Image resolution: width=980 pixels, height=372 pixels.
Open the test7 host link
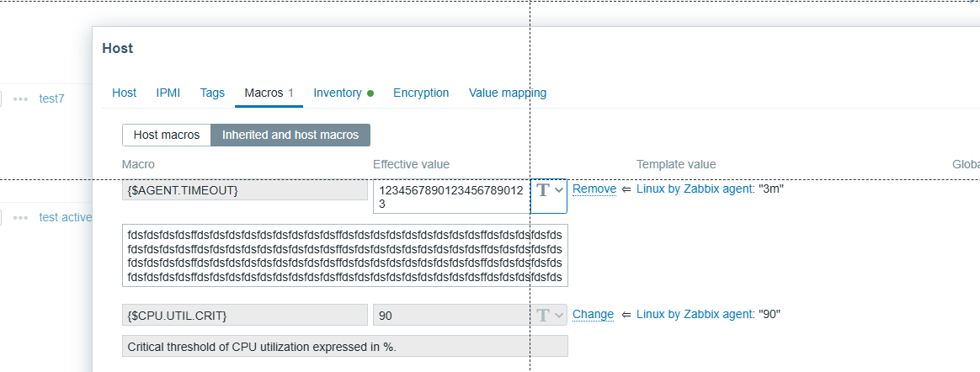pyautogui.click(x=51, y=98)
